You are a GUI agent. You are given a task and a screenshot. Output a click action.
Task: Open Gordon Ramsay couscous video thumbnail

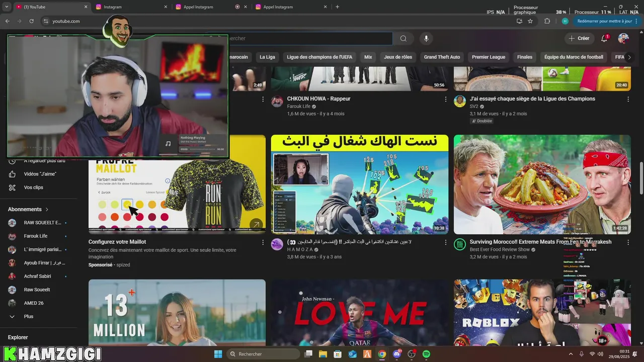pyautogui.click(x=542, y=185)
